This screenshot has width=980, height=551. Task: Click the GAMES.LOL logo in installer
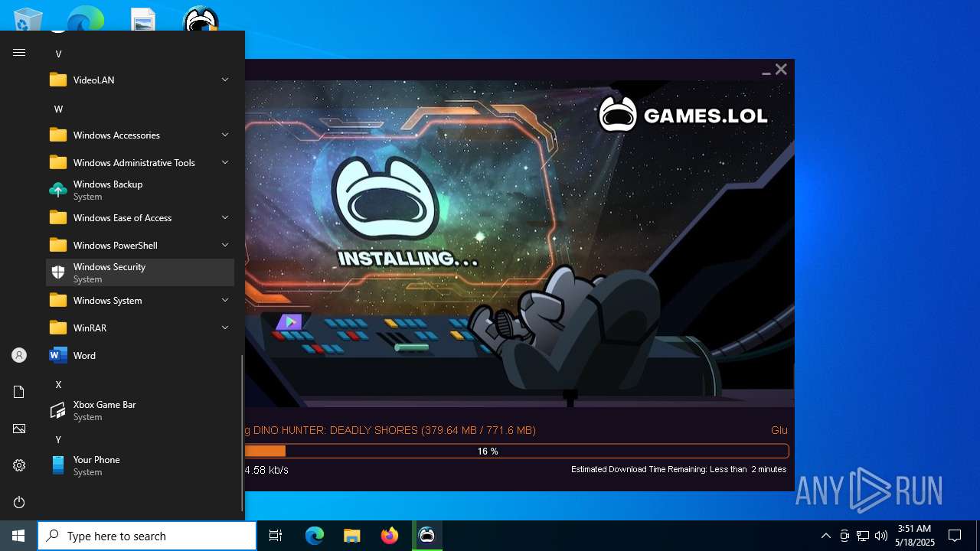point(683,116)
